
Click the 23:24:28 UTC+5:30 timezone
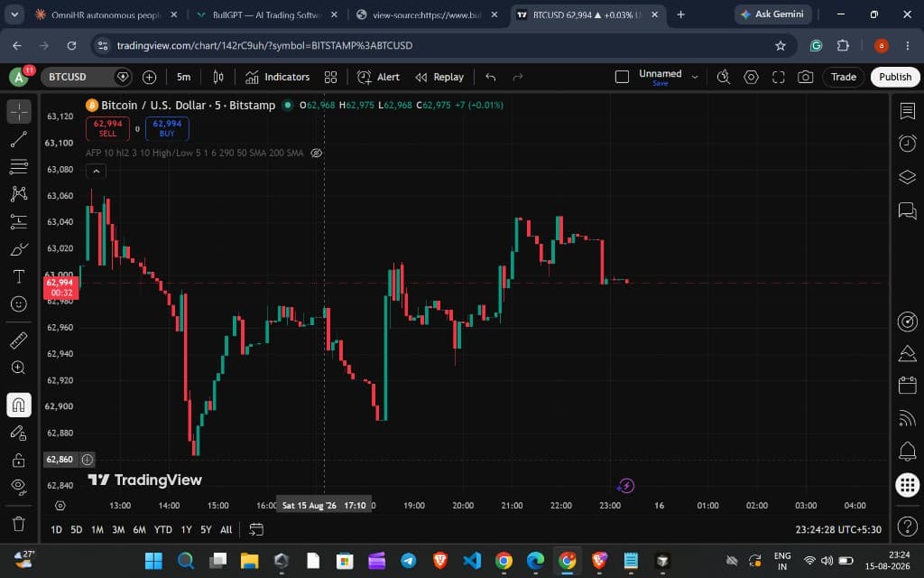838,529
